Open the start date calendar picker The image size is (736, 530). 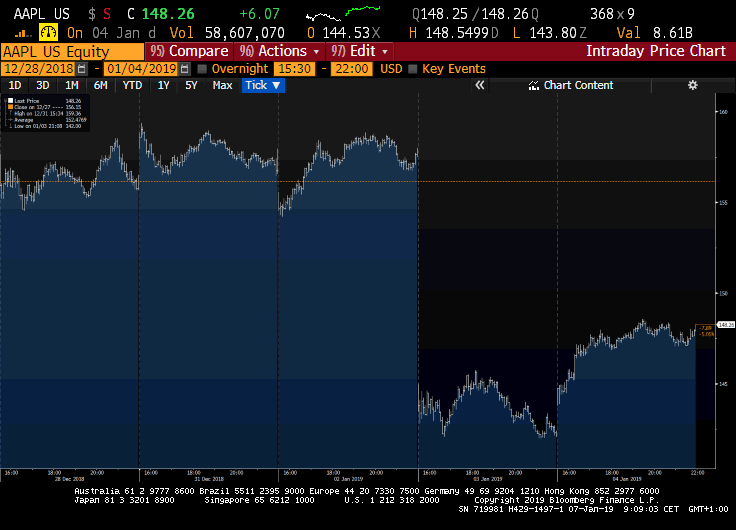[x=81, y=69]
